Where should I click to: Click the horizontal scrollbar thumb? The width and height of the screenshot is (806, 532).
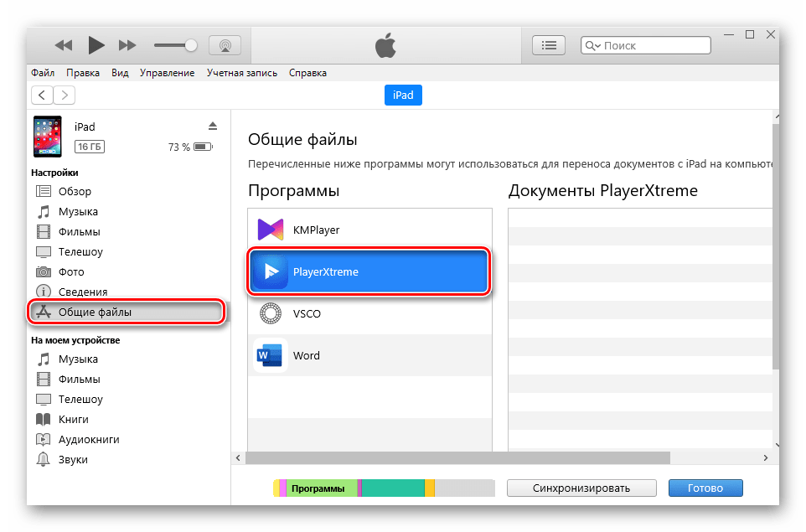tap(457, 457)
